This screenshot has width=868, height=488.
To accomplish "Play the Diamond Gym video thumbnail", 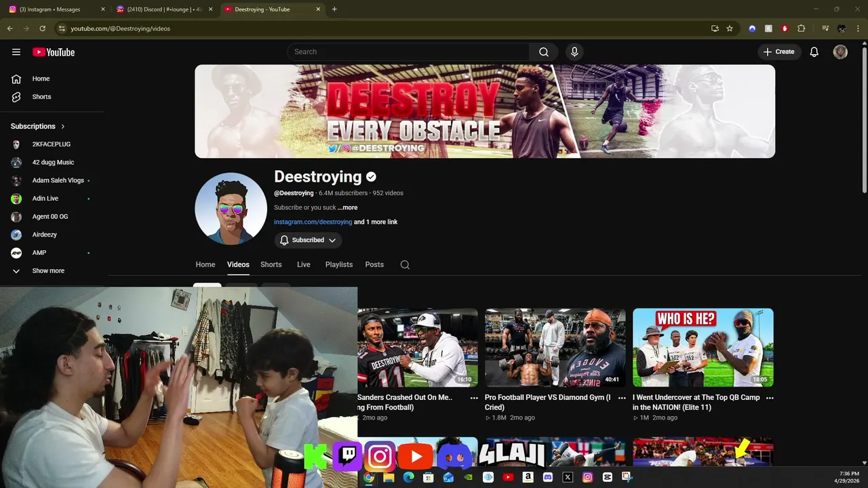I will [x=555, y=348].
